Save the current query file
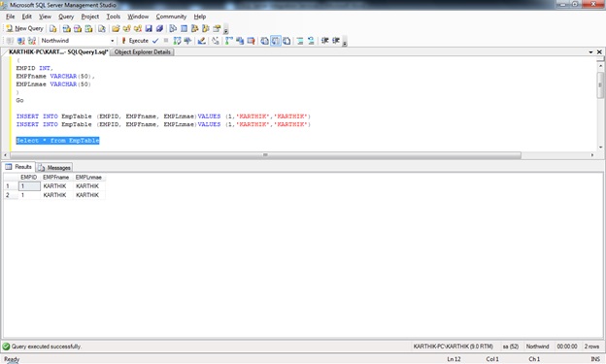 coord(149,28)
